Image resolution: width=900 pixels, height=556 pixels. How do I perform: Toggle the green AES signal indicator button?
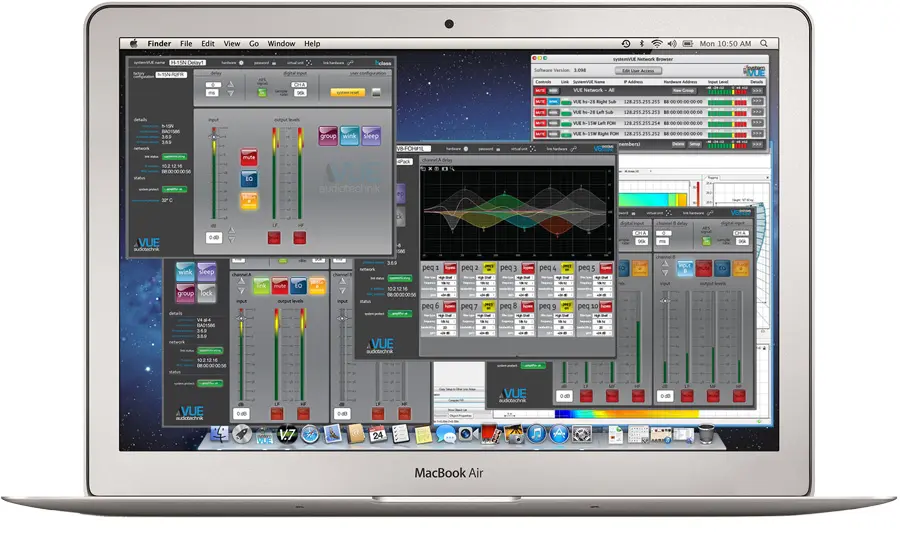[x=263, y=92]
